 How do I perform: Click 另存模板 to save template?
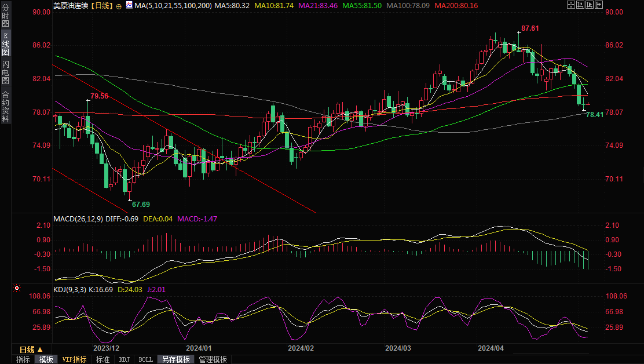[175, 359]
